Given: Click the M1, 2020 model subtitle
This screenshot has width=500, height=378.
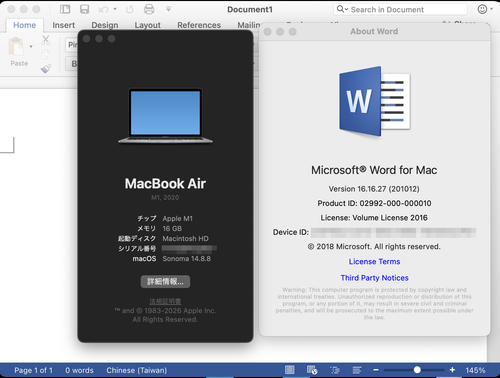Looking at the screenshot, I should tap(165, 198).
